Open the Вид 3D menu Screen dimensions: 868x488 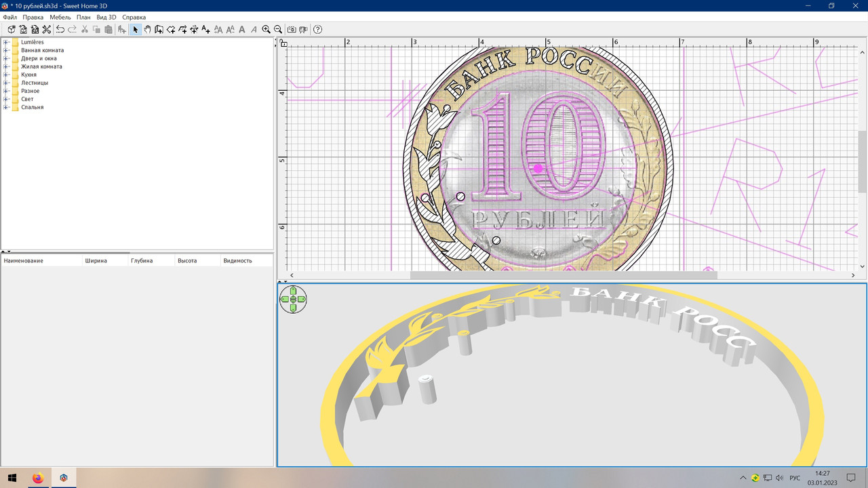pos(106,17)
